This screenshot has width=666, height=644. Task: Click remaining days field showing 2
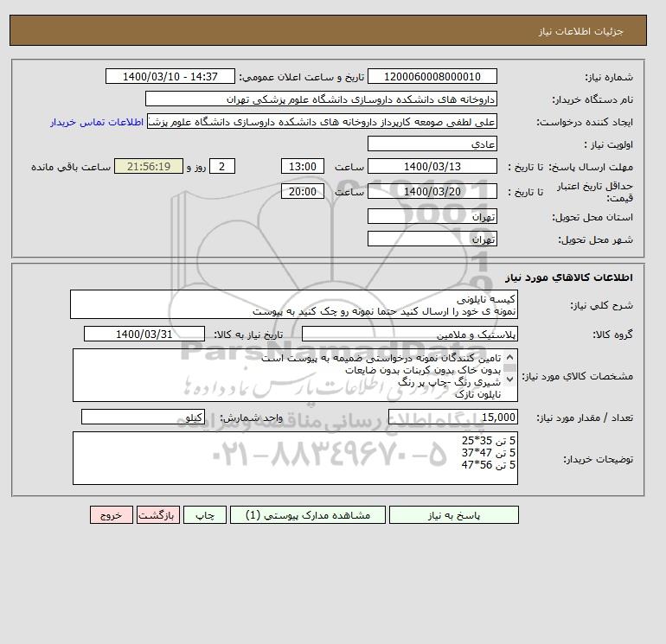(222, 167)
